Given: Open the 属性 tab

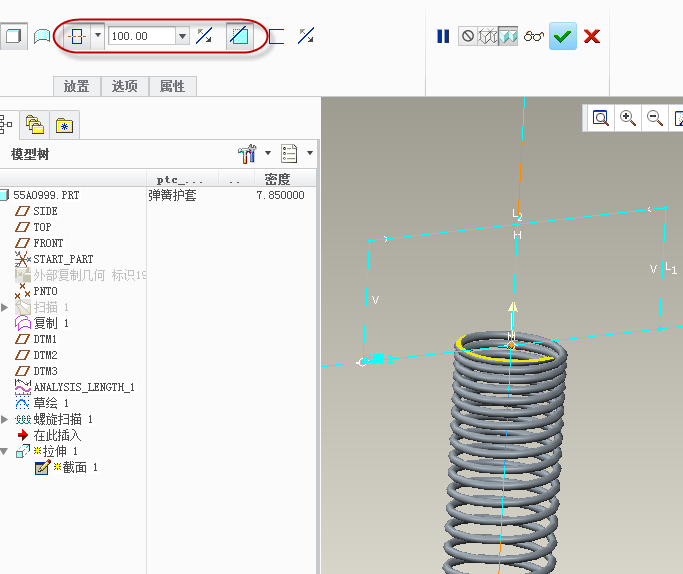Looking at the screenshot, I should click(x=172, y=86).
